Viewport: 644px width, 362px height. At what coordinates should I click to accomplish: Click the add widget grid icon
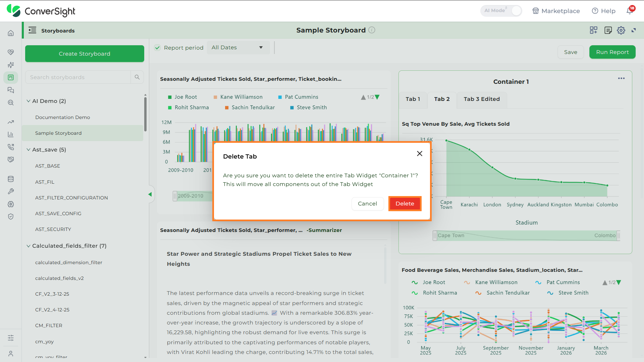point(593,30)
